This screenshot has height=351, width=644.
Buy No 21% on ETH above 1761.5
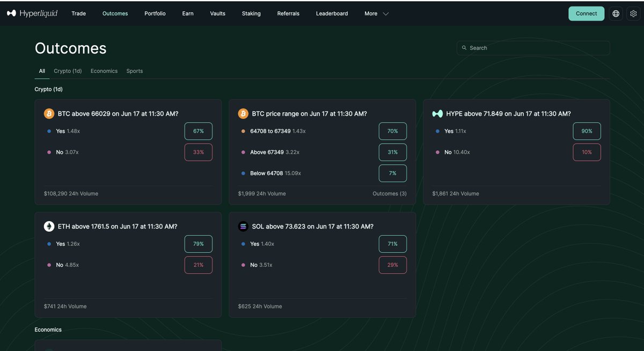click(x=198, y=265)
